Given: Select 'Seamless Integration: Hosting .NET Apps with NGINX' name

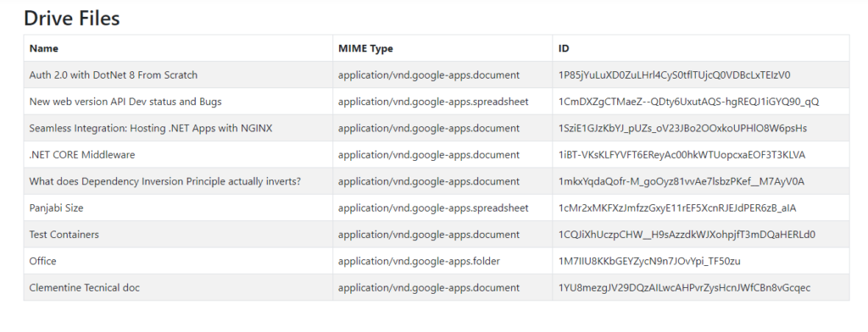Looking at the screenshot, I should click(x=151, y=128).
